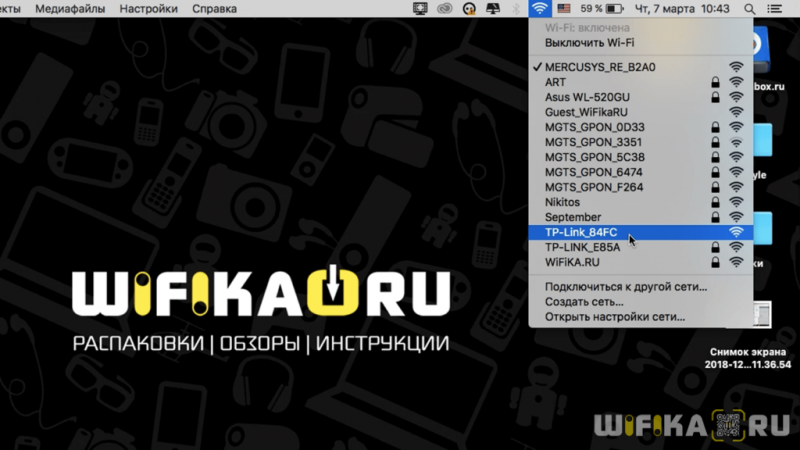This screenshot has height=450, width=800.
Task: Choose Открыть настройки сети...
Action: click(x=640, y=317)
